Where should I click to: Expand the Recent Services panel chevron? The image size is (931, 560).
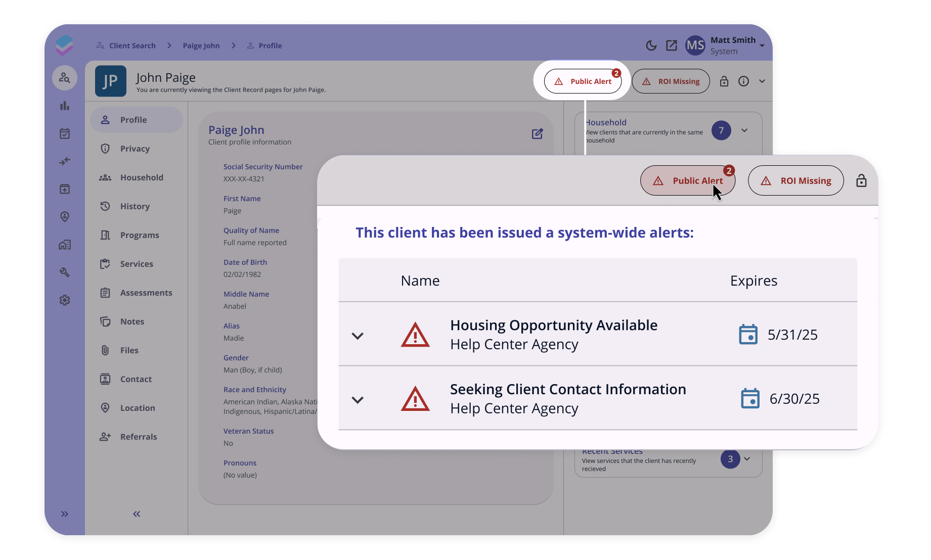pos(747,459)
